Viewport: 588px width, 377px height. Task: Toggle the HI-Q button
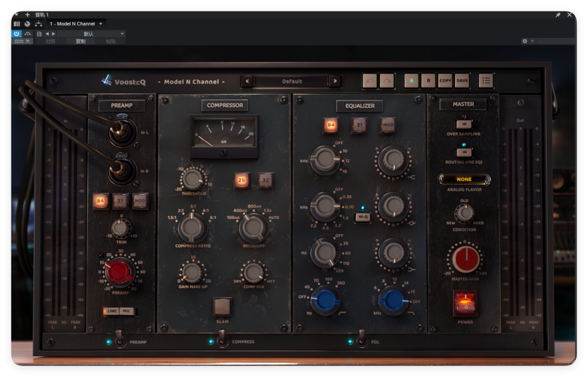pyautogui.click(x=363, y=217)
